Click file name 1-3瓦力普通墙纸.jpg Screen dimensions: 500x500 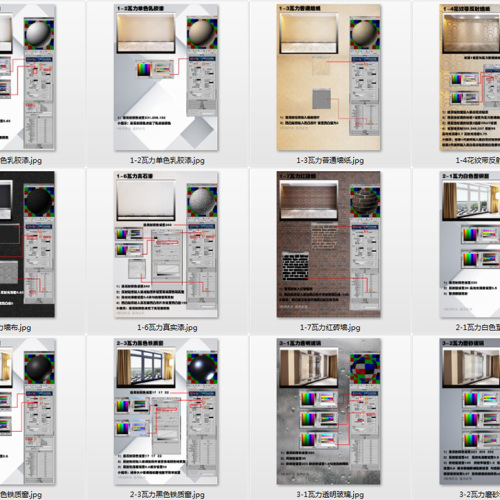coord(330,161)
